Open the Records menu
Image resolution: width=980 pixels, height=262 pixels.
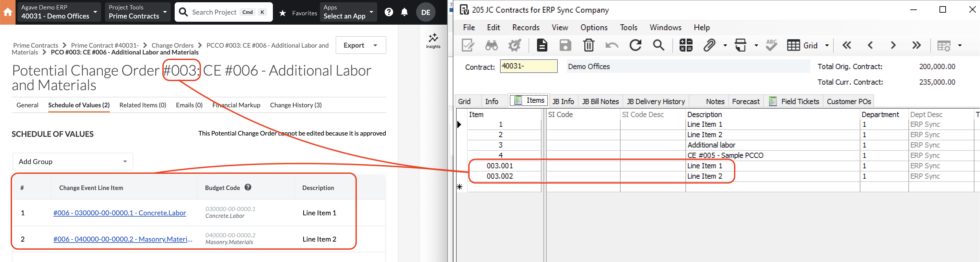526,28
